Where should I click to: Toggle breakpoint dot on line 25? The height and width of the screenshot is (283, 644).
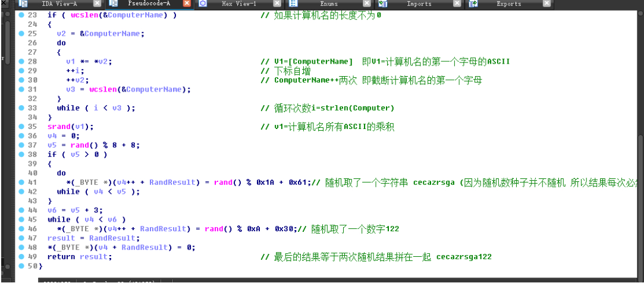[21, 34]
